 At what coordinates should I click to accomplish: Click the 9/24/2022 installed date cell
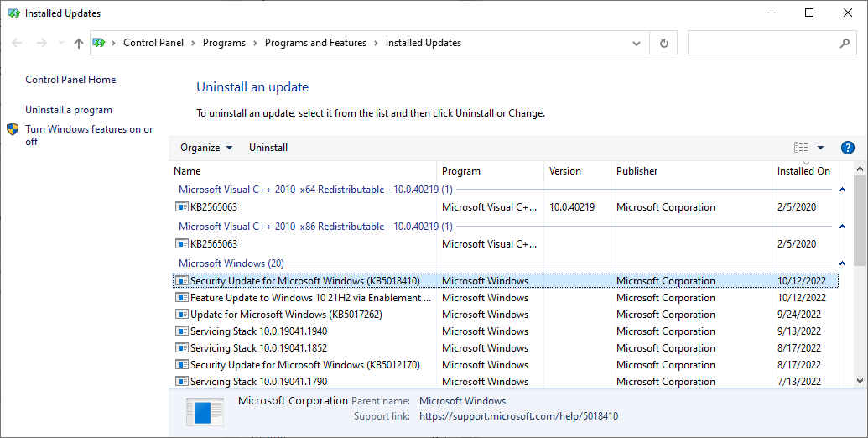coord(798,315)
